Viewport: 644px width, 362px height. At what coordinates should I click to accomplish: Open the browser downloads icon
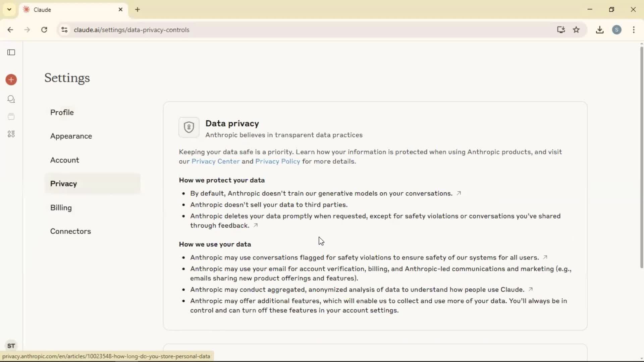(x=600, y=30)
